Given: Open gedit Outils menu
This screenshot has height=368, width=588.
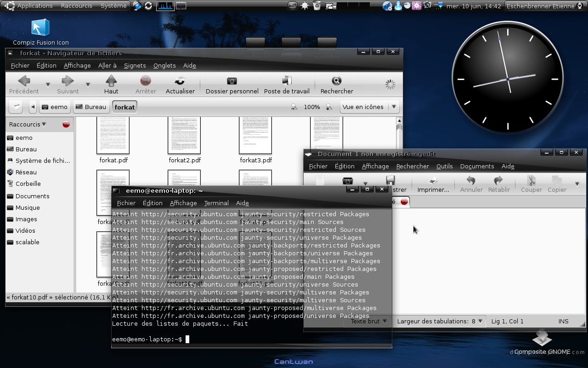Looking at the screenshot, I should pyautogui.click(x=444, y=166).
